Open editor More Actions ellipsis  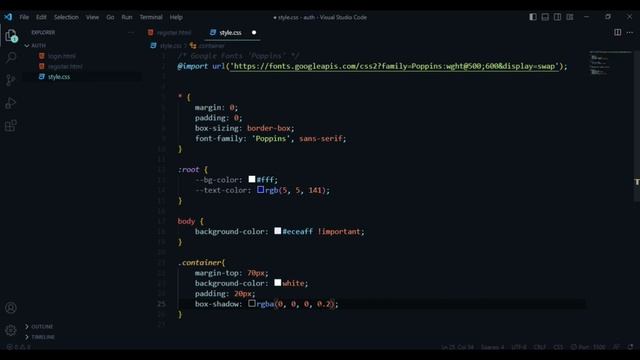click(x=630, y=32)
